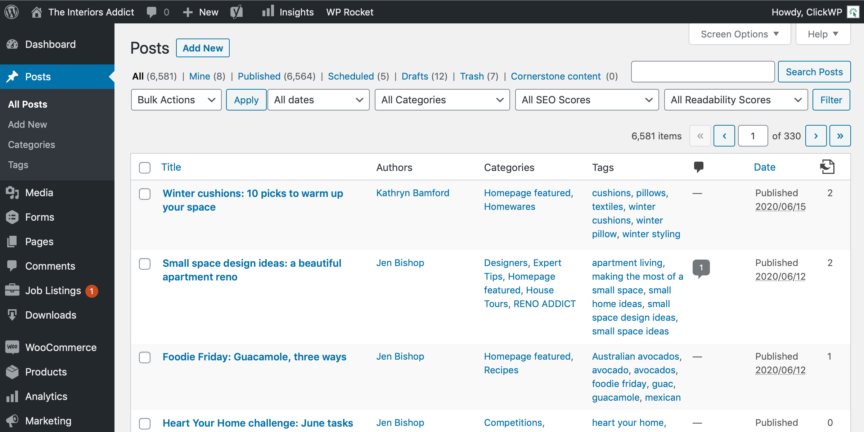The width and height of the screenshot is (864, 432).
Task: Open the Categories submenu under Posts
Action: [x=31, y=144]
